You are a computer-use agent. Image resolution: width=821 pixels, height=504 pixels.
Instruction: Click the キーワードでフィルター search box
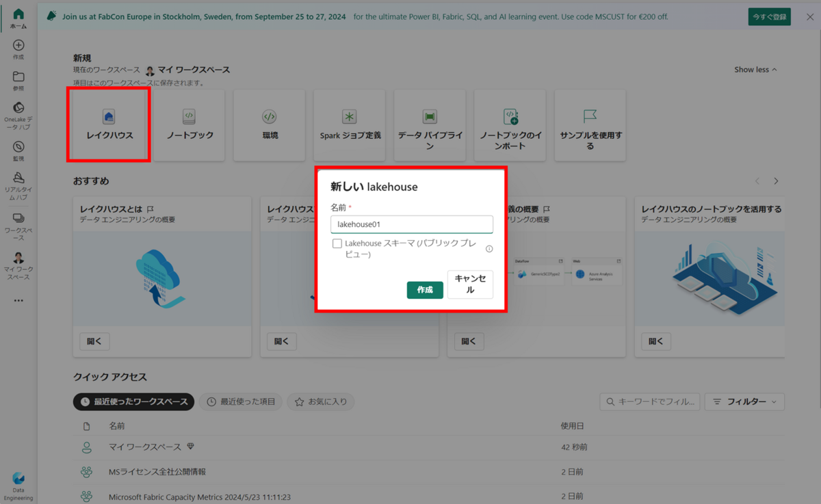click(650, 402)
